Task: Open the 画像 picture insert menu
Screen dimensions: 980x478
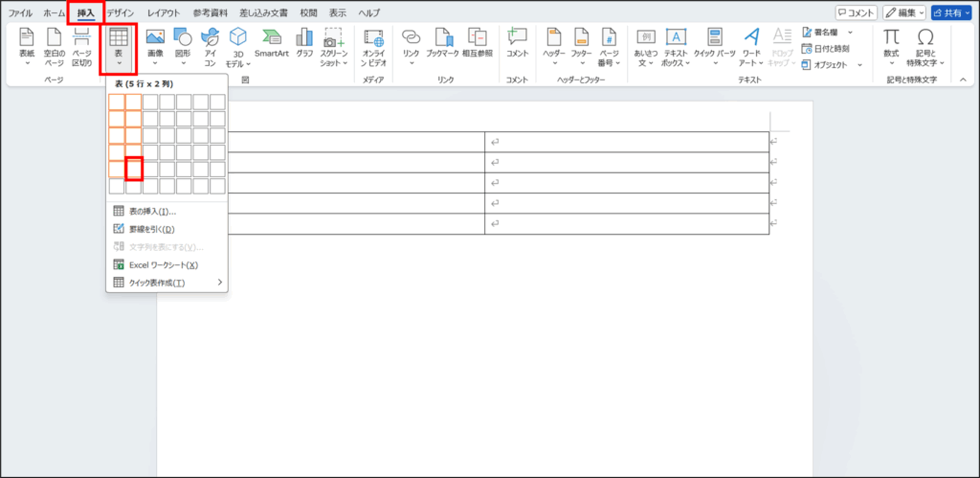Action: click(x=155, y=47)
